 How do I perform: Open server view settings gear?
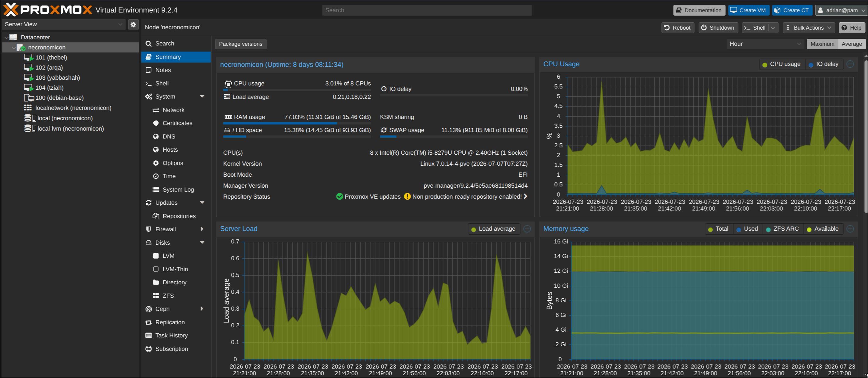click(x=133, y=24)
